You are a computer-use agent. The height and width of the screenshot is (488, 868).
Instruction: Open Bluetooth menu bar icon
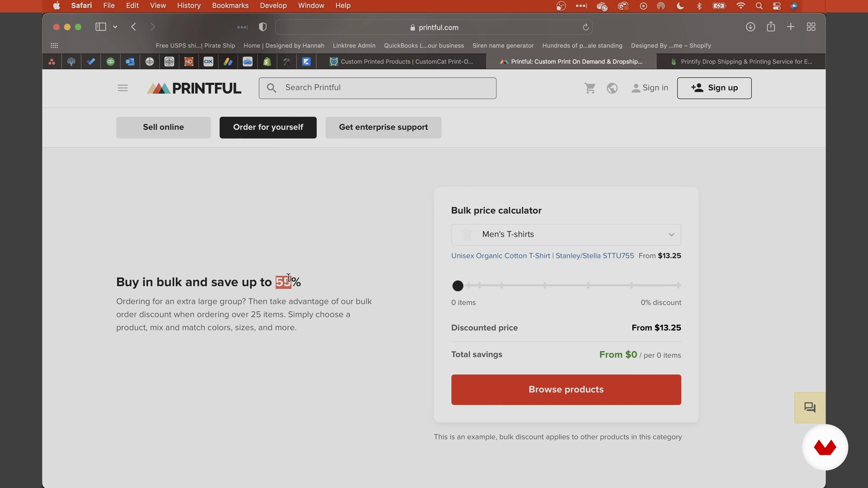tap(699, 6)
